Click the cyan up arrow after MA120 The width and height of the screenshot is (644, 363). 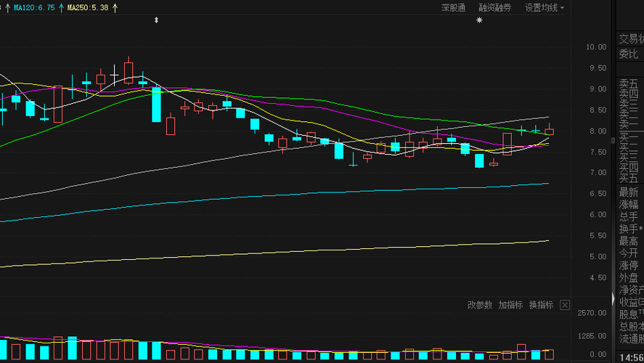61,7
